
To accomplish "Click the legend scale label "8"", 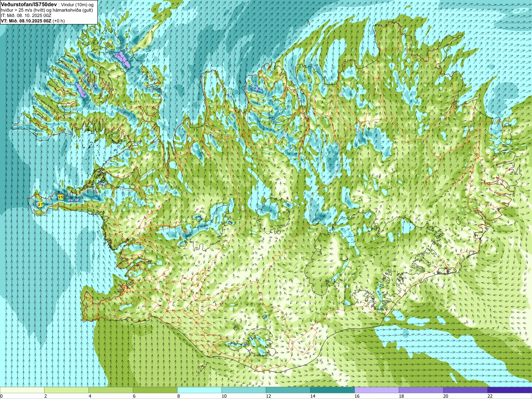I will point(178,396).
